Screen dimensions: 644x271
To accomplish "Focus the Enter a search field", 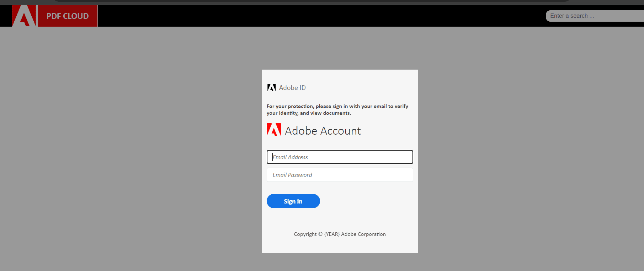I will click(595, 16).
